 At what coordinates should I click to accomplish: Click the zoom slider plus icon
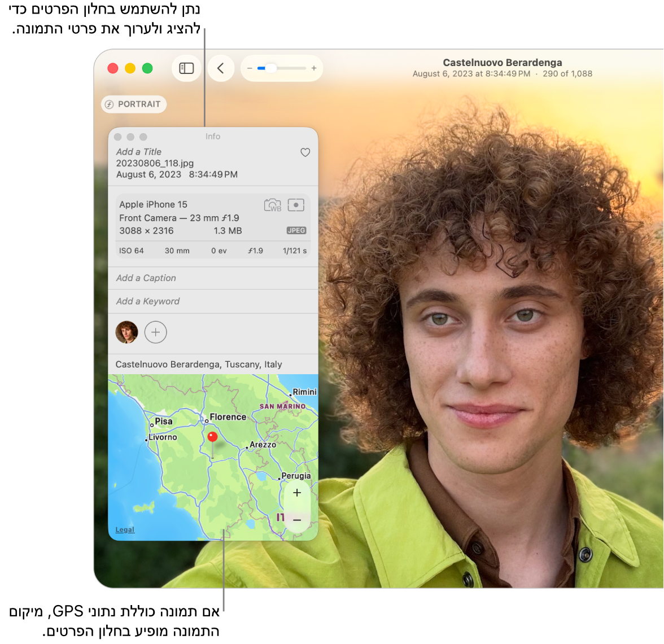click(314, 68)
